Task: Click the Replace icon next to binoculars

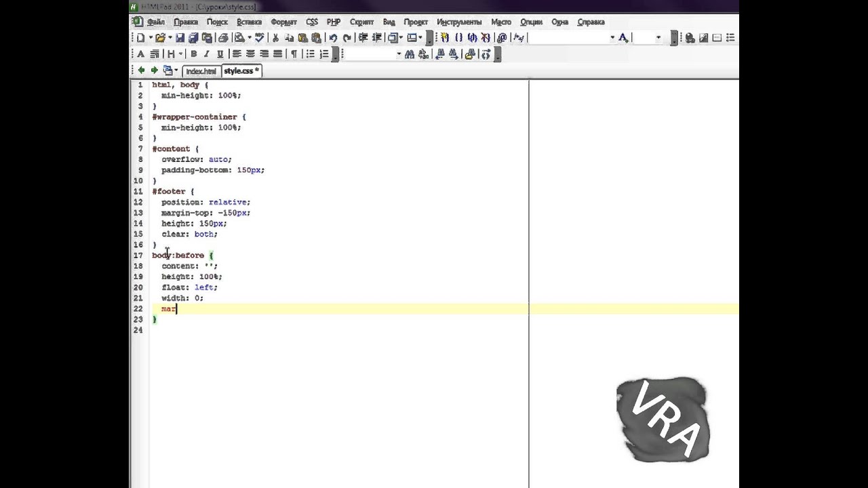Action: 424,54
